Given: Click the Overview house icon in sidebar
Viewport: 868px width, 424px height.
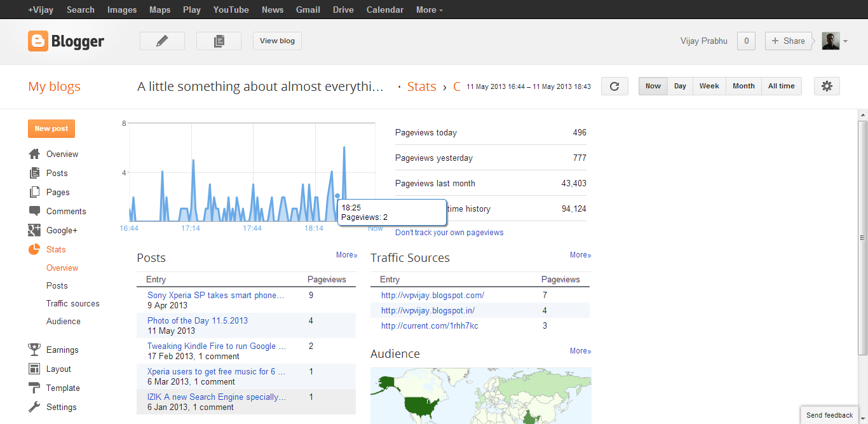Looking at the screenshot, I should (34, 154).
